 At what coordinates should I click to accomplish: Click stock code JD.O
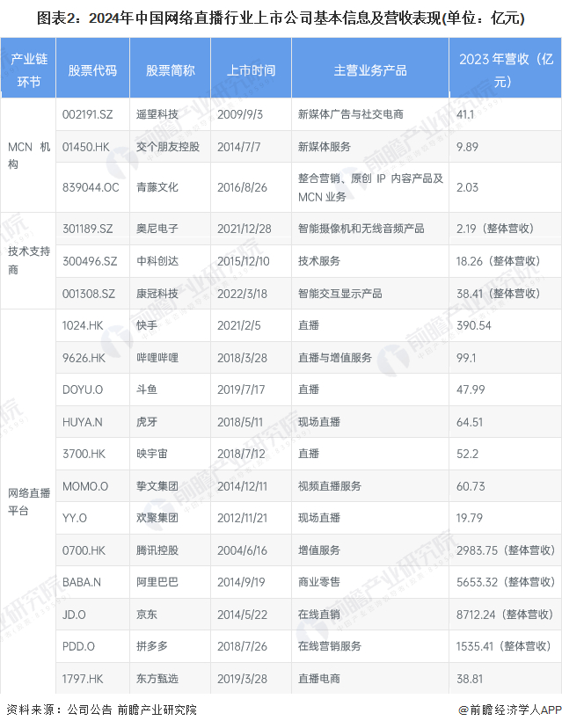(x=74, y=615)
